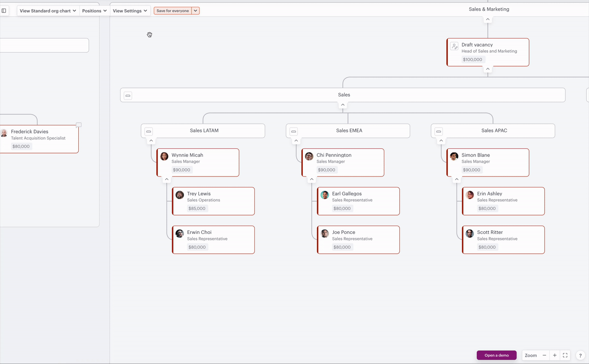The image size is (589, 364).
Task: Click the fit-to-screen icon in zoom controls
Action: [565, 355]
